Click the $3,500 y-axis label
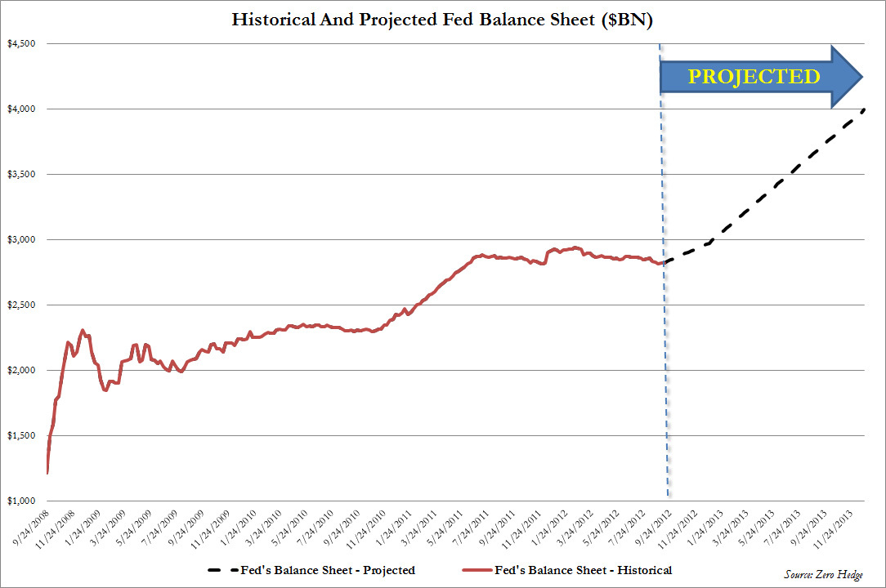 [21, 174]
